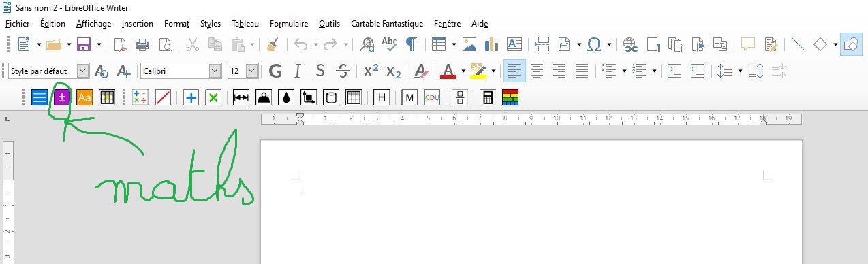This screenshot has width=868, height=264.
Task: Toggle Center alignment
Action: [537, 71]
